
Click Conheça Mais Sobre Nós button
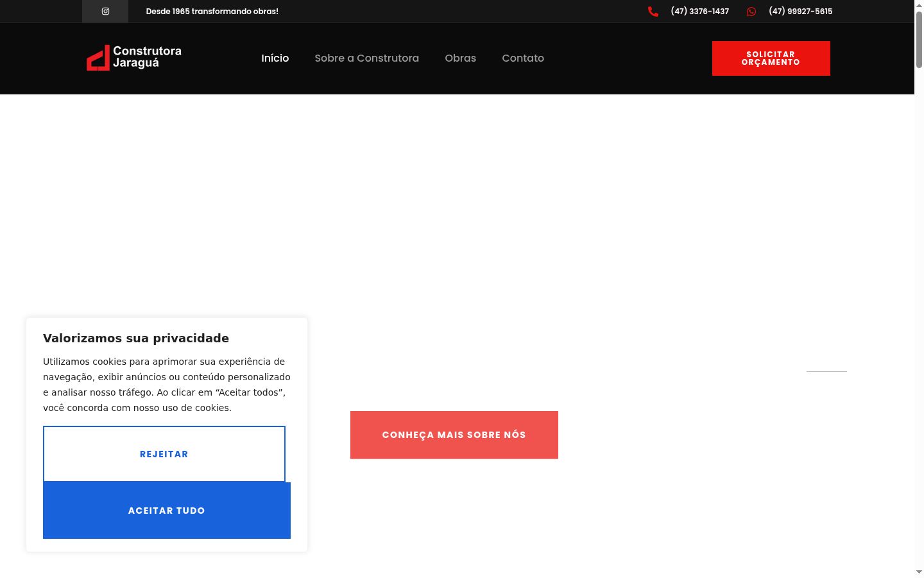[454, 435]
